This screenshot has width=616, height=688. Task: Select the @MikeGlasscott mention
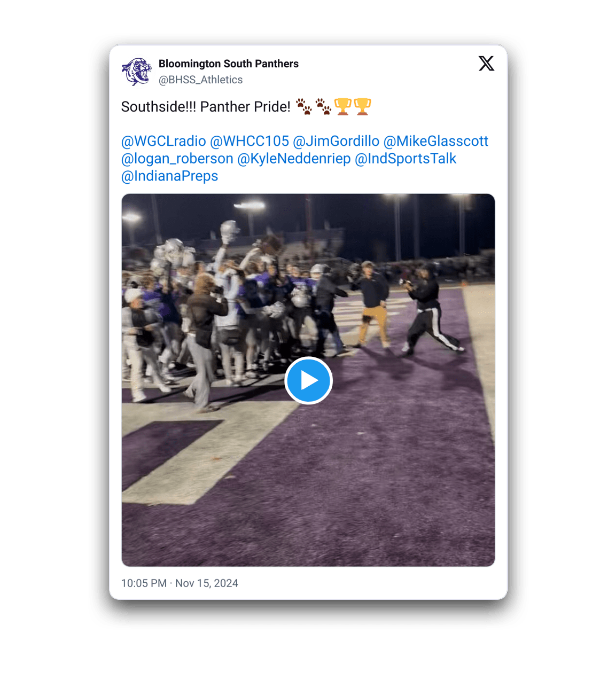coord(435,141)
